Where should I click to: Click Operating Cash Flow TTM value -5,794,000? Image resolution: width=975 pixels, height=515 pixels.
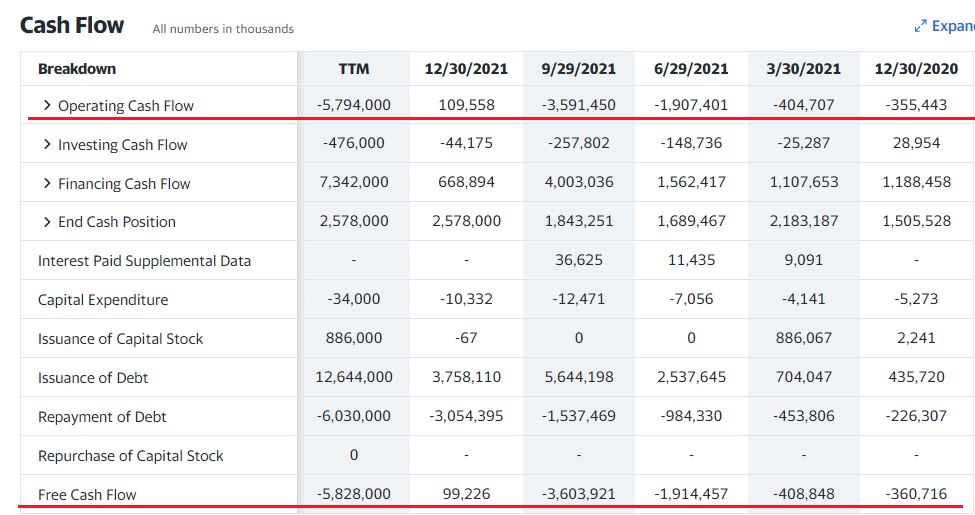[354, 104]
